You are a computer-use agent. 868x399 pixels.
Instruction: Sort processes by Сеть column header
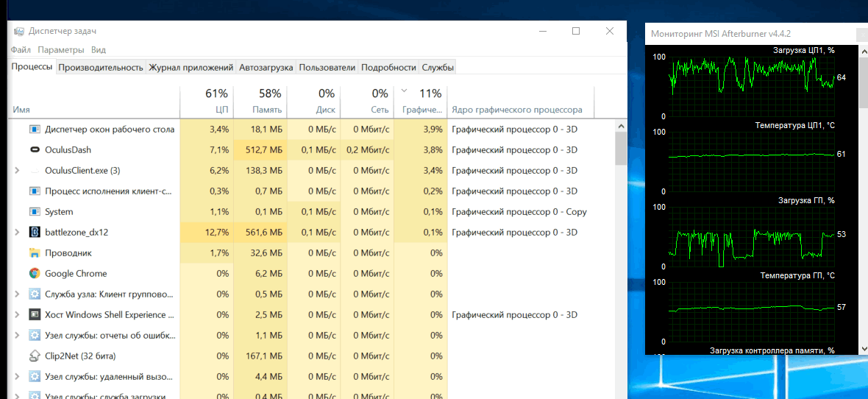[x=367, y=102]
